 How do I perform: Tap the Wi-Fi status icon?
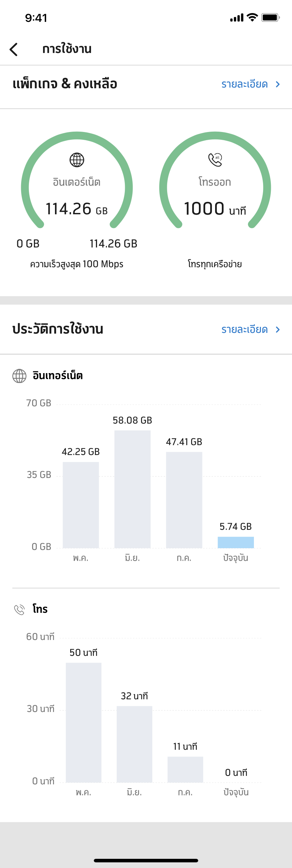tap(252, 17)
